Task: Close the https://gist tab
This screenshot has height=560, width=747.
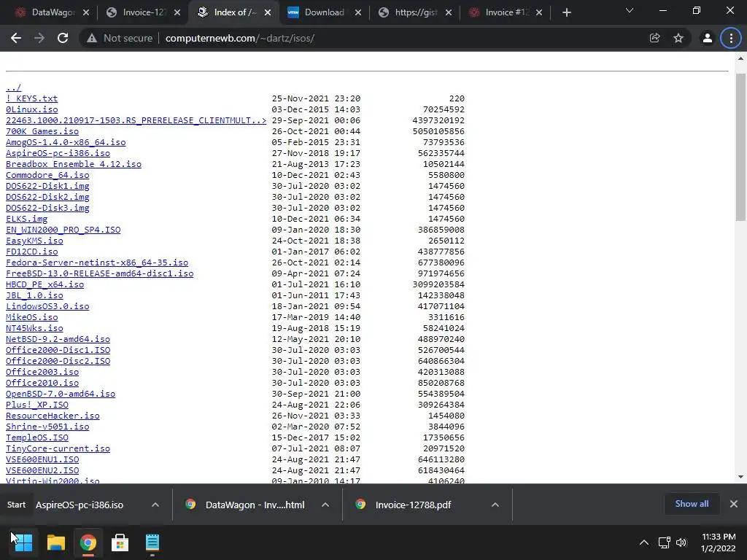Action: tap(449, 13)
